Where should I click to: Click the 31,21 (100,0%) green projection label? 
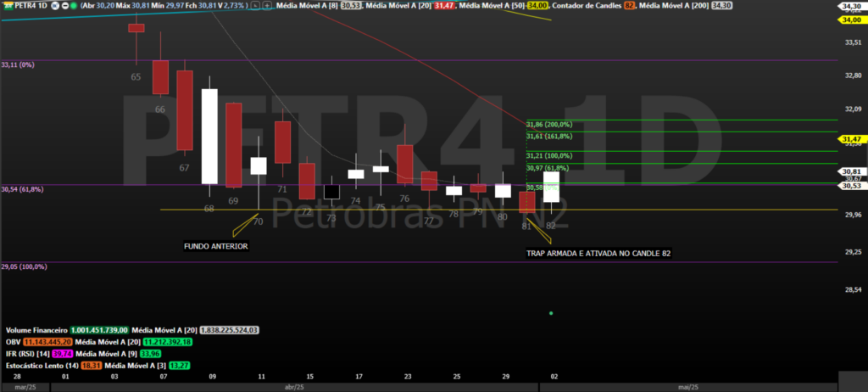[549, 156]
